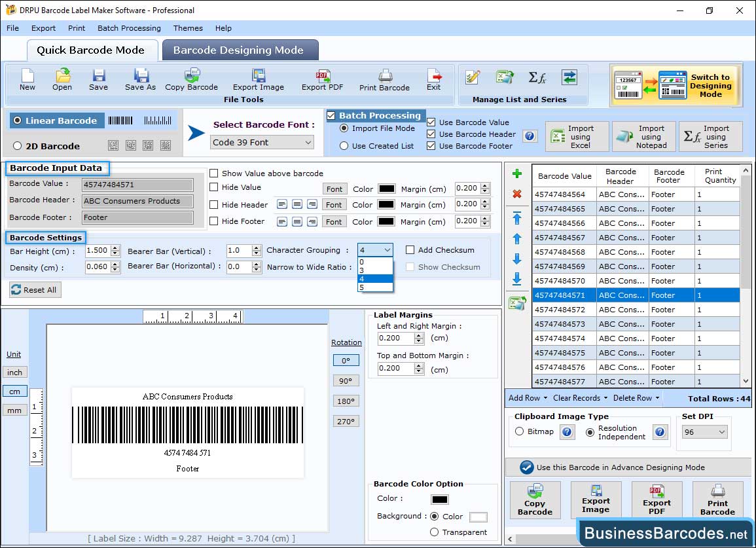This screenshot has width=756, height=548.
Task: Click Print Barcode in File Tools toolbar
Action: [384, 80]
